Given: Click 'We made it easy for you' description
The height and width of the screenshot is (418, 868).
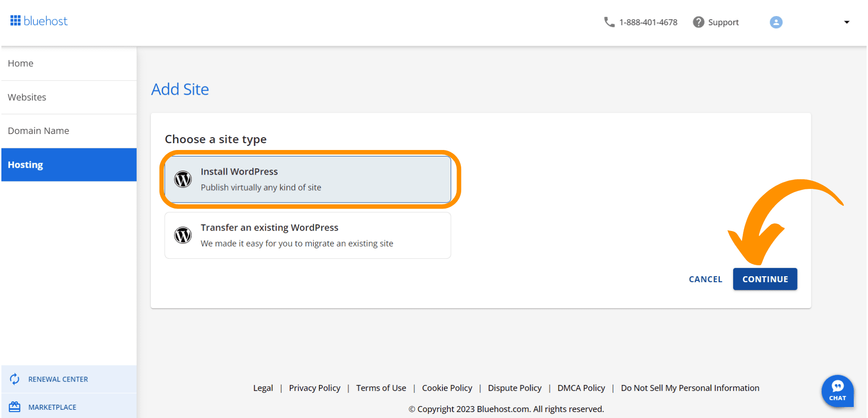Looking at the screenshot, I should 297,243.
